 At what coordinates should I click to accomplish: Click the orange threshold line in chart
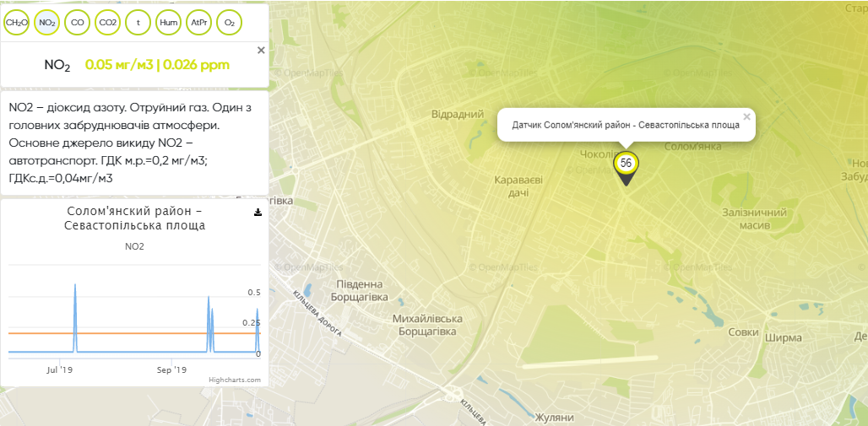(127, 333)
